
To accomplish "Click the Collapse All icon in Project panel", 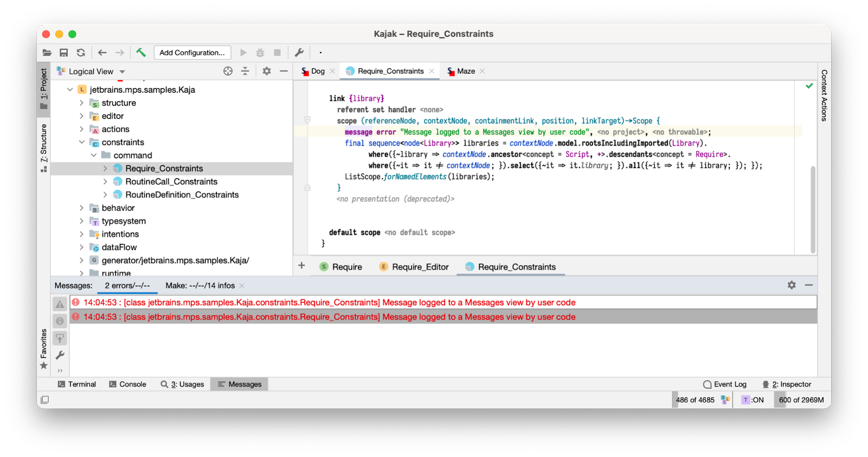I will pos(245,71).
